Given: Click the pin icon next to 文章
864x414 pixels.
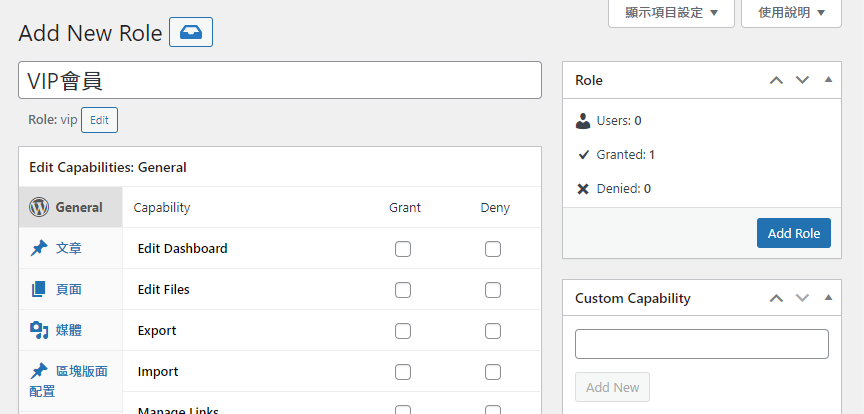Looking at the screenshot, I should coord(39,248).
